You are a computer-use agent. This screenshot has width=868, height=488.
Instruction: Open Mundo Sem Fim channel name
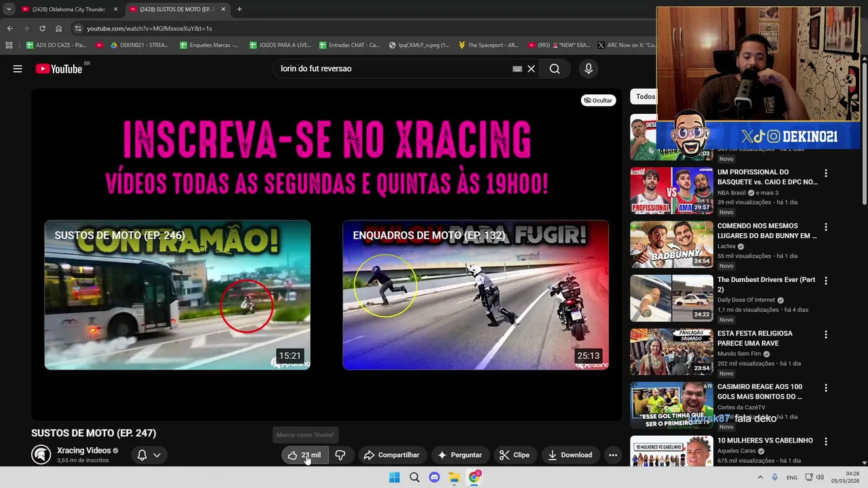click(x=738, y=354)
